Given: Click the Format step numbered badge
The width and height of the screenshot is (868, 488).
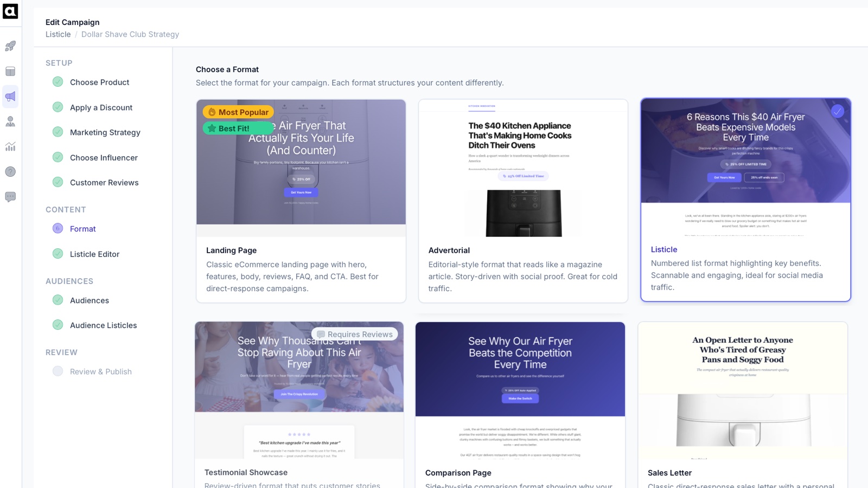Looking at the screenshot, I should (58, 228).
